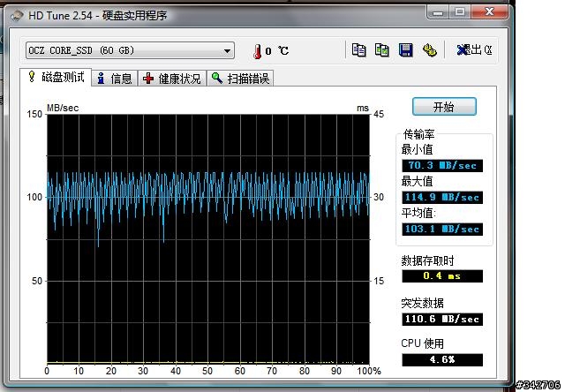Click the access time 0.4 ms value

[442, 276]
